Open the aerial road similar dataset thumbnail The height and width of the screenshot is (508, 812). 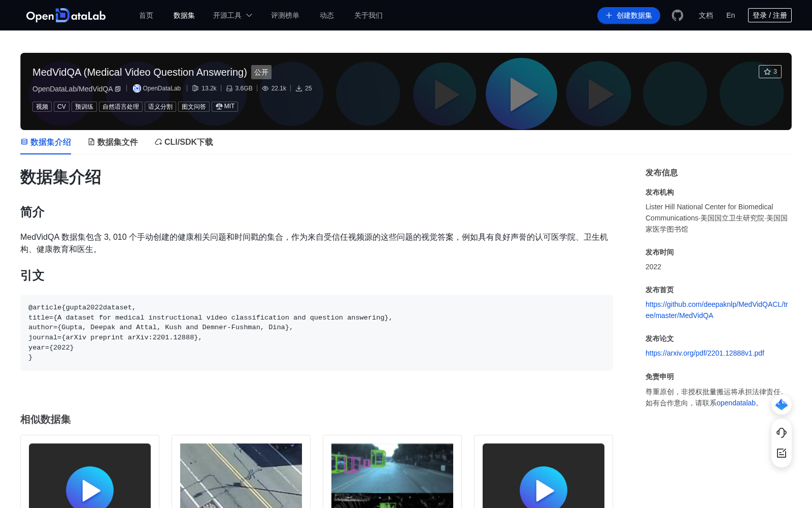[241, 475]
